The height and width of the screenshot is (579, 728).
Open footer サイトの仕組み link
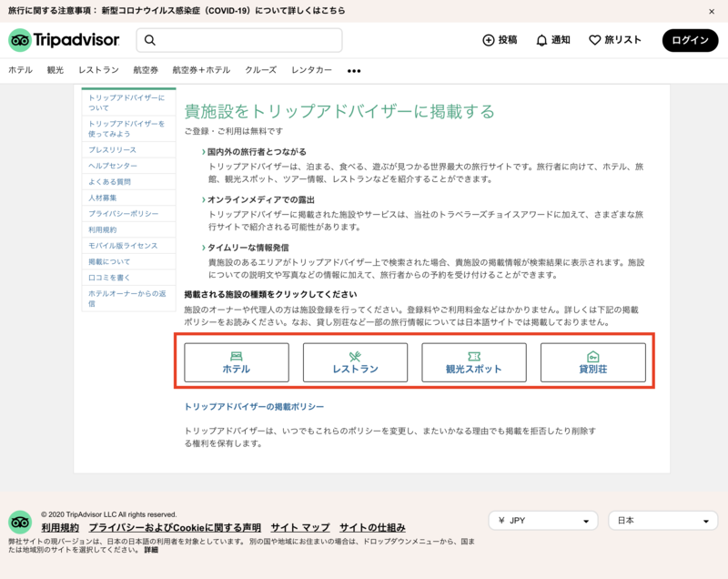point(372,528)
